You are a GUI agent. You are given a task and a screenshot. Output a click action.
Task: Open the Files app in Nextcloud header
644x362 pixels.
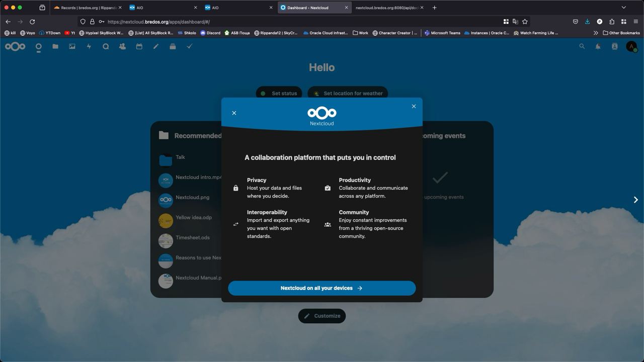(x=55, y=46)
